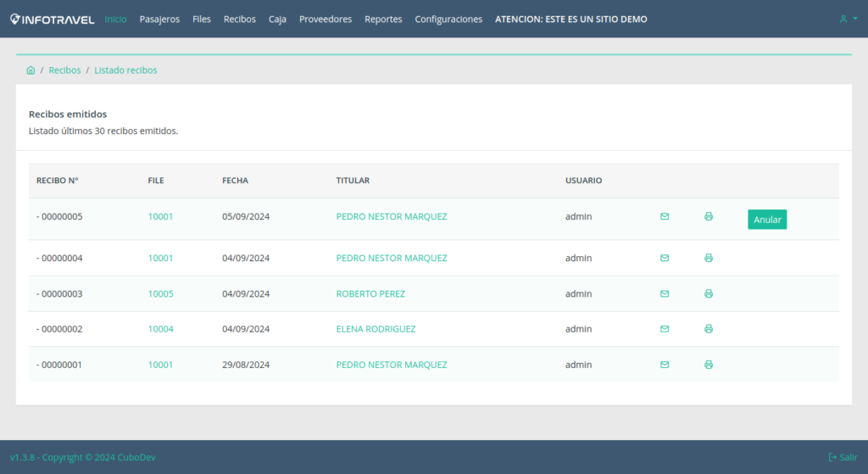The width and height of the screenshot is (868, 474).
Task: Open file 10001 in receipt 00000004 row
Action: pyautogui.click(x=160, y=258)
